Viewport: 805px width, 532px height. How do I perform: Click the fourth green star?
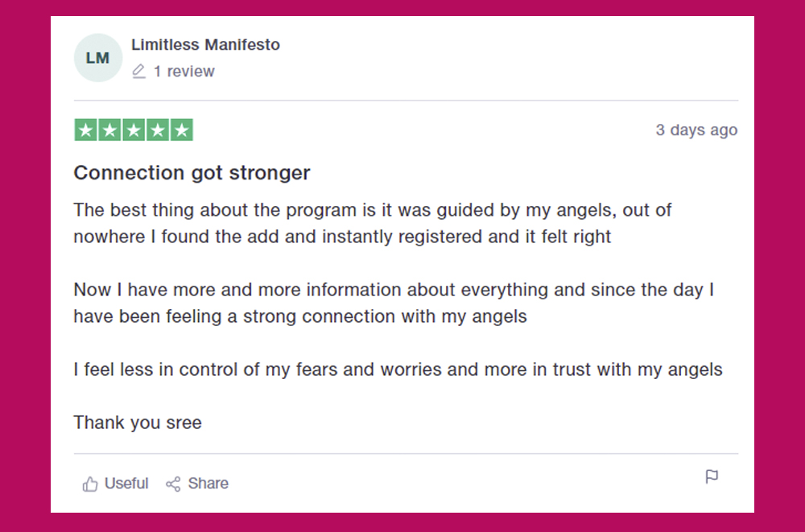[x=158, y=130]
